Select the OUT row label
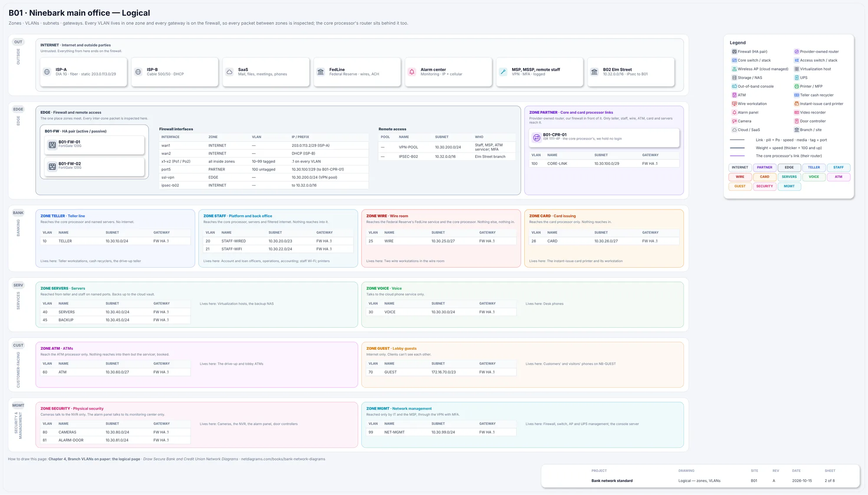Screen dimensions: 868x495 (x=18, y=42)
